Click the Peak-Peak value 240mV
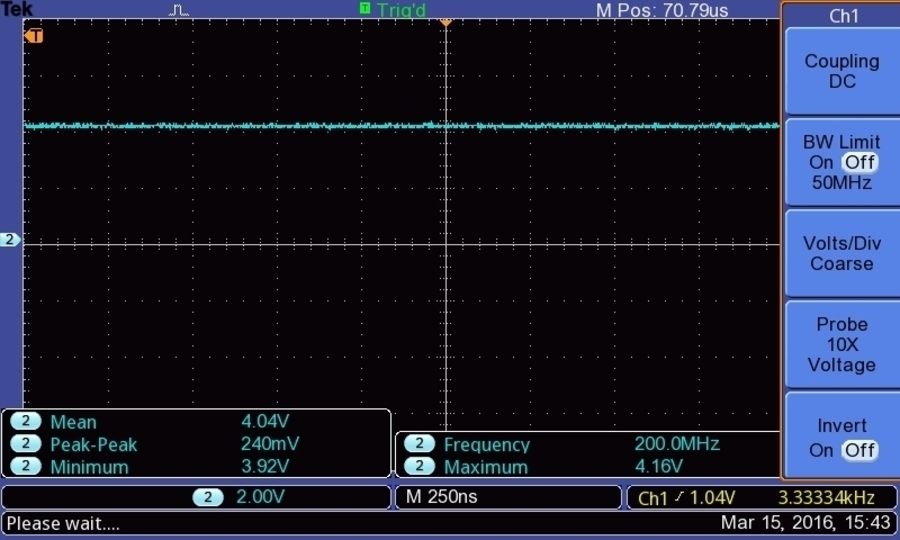Image resolution: width=900 pixels, height=540 pixels. (x=270, y=444)
